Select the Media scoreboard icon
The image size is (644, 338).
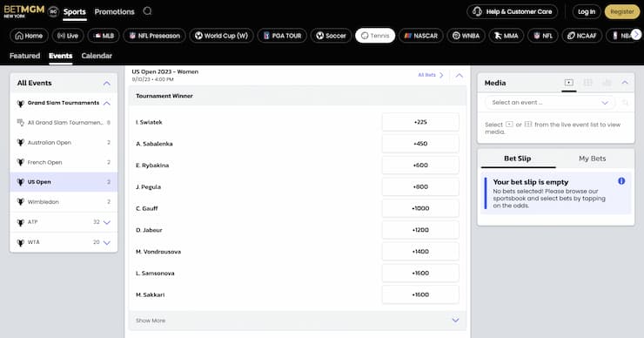pyautogui.click(x=587, y=83)
